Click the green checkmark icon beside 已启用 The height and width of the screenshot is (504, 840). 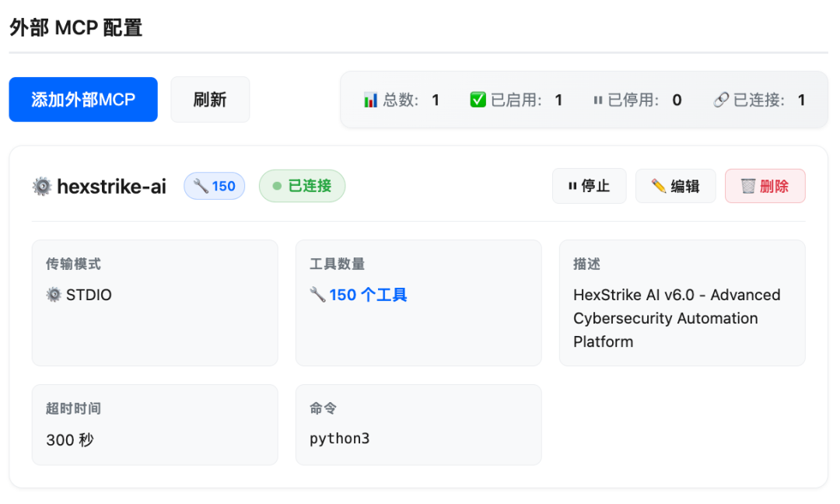point(478,100)
